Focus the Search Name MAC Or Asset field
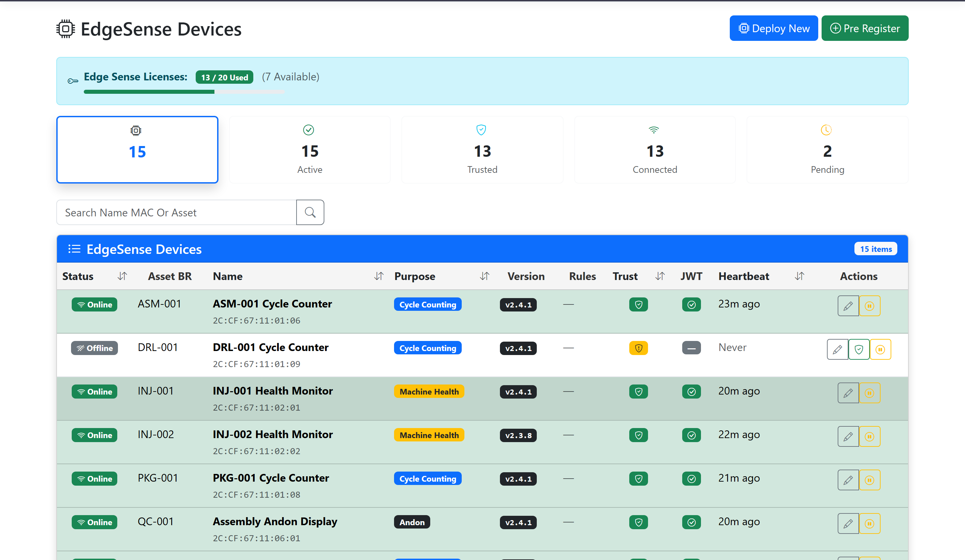The width and height of the screenshot is (965, 560). click(x=176, y=212)
